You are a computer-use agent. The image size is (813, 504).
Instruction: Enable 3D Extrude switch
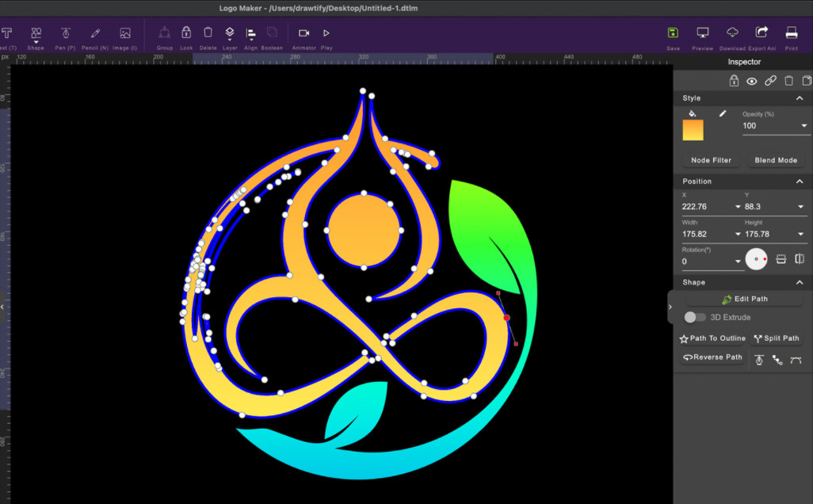(694, 317)
